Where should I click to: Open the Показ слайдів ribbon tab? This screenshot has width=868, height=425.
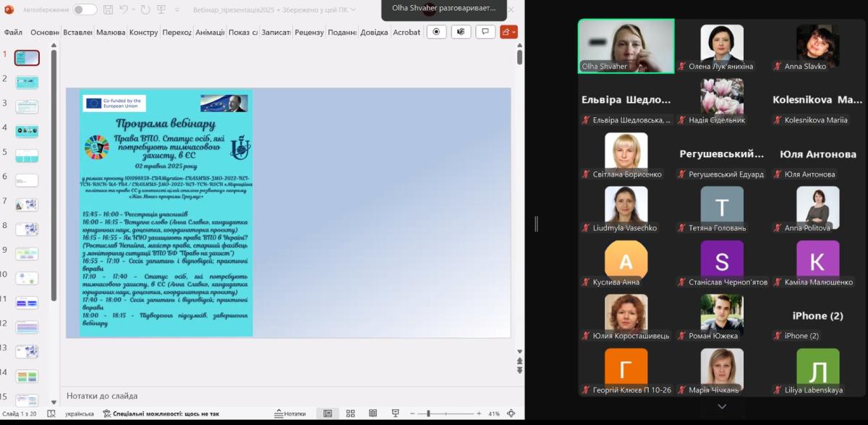(243, 32)
